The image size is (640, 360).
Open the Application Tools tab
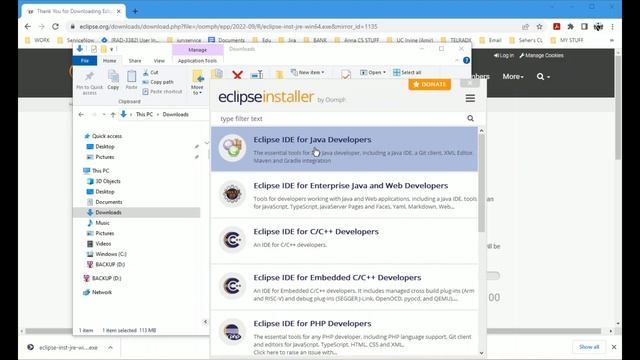tap(198, 60)
